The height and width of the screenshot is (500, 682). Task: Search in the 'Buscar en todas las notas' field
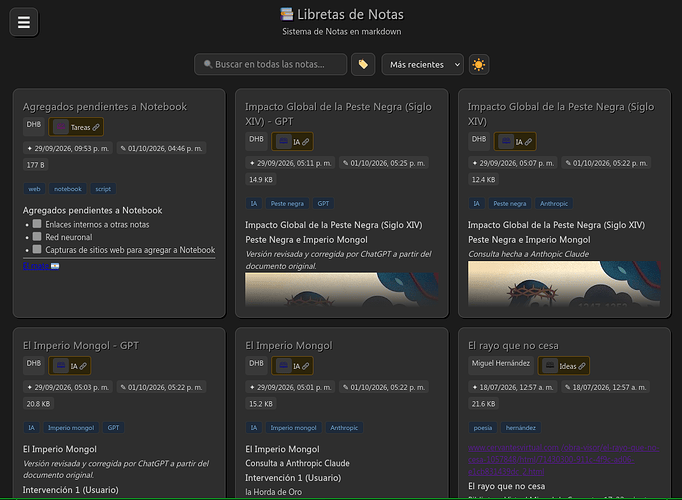(270, 64)
